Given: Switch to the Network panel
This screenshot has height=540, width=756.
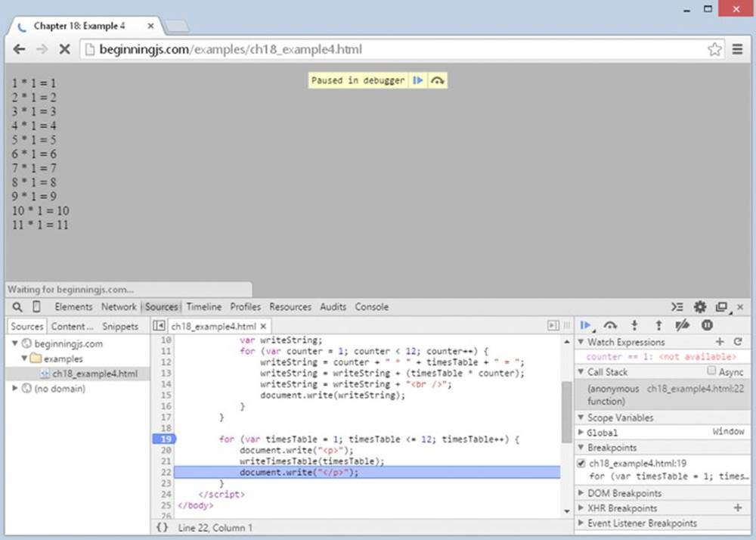Looking at the screenshot, I should coord(119,306).
